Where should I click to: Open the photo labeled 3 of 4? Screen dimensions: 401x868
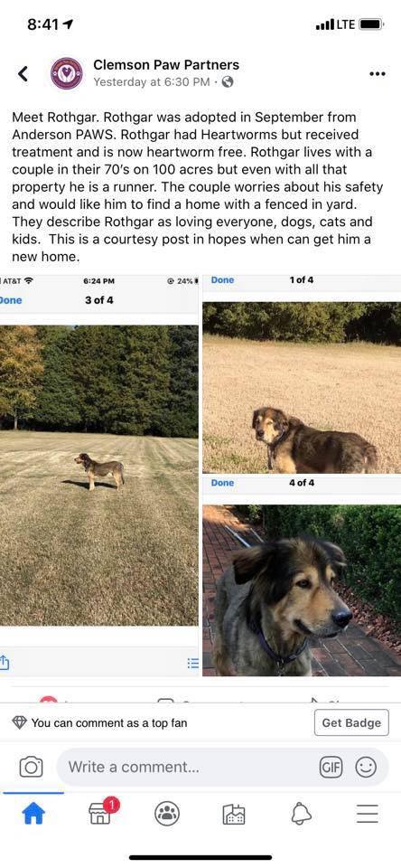pyautogui.click(x=99, y=475)
